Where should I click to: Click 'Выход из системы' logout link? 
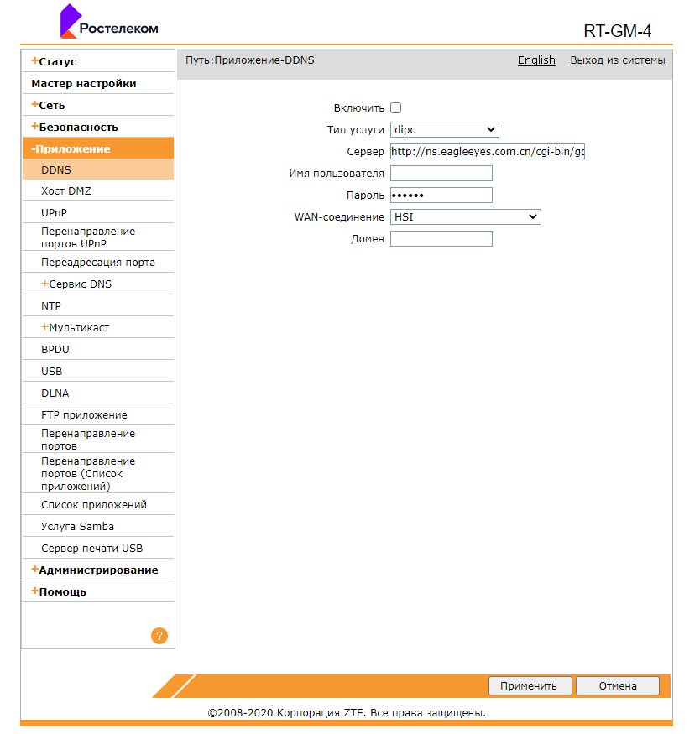click(x=617, y=60)
